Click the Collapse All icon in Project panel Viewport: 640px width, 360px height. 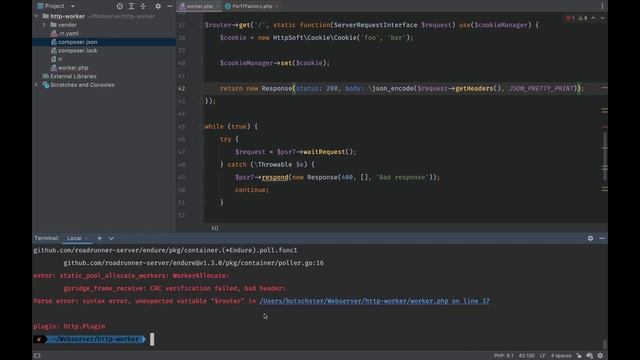tap(143, 6)
